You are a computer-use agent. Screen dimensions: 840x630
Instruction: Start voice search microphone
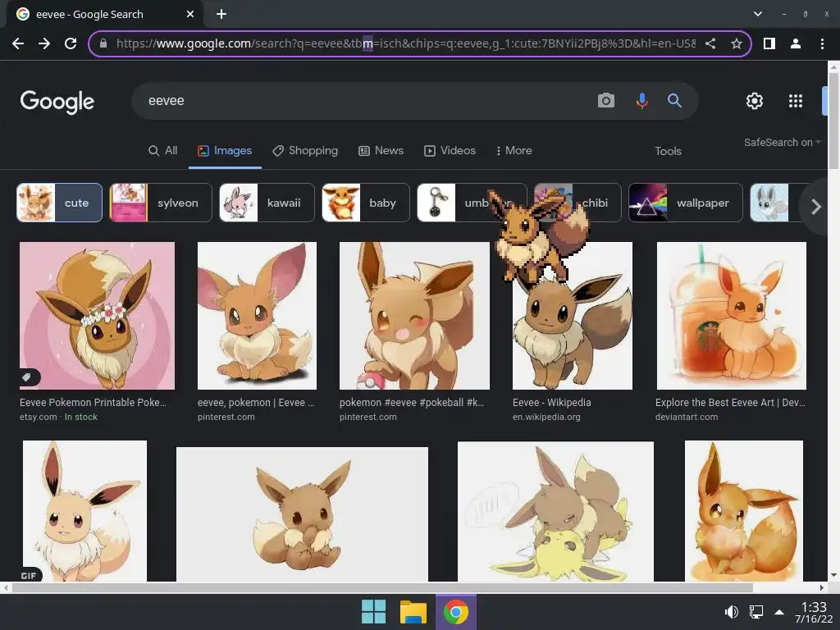click(x=641, y=100)
